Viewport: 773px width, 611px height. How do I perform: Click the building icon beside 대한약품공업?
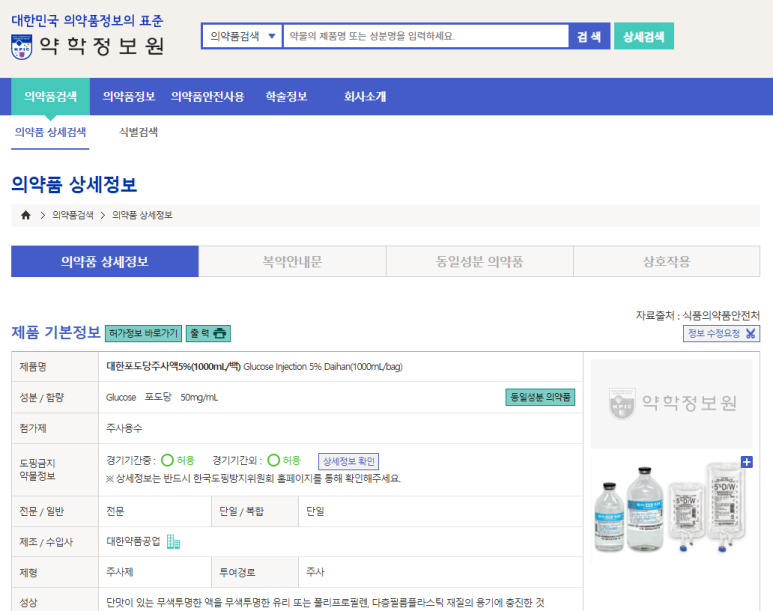(x=174, y=541)
